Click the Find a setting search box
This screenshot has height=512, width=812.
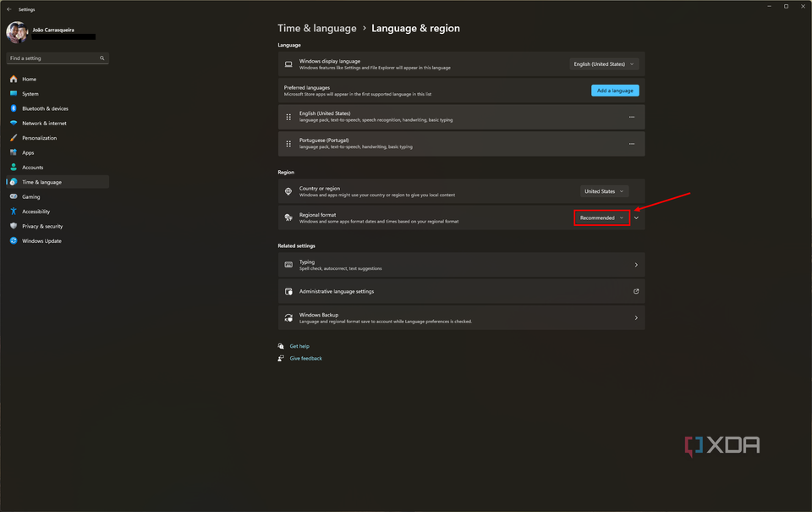click(58, 58)
